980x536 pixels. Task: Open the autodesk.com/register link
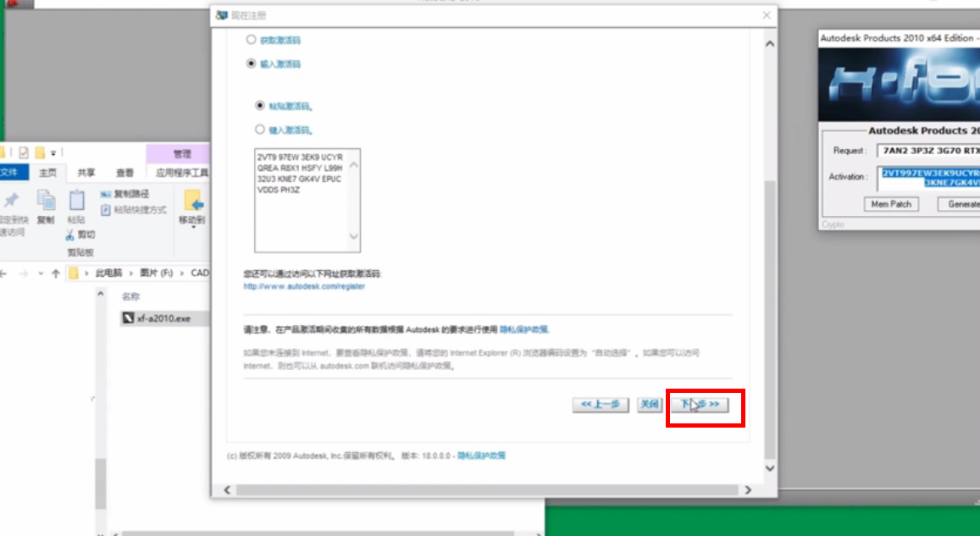(304, 286)
